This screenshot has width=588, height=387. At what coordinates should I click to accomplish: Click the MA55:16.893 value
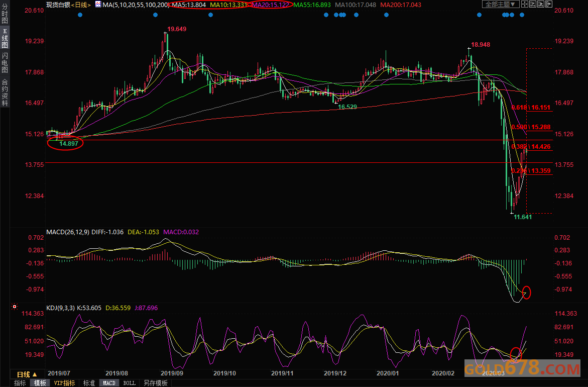pyautogui.click(x=312, y=5)
